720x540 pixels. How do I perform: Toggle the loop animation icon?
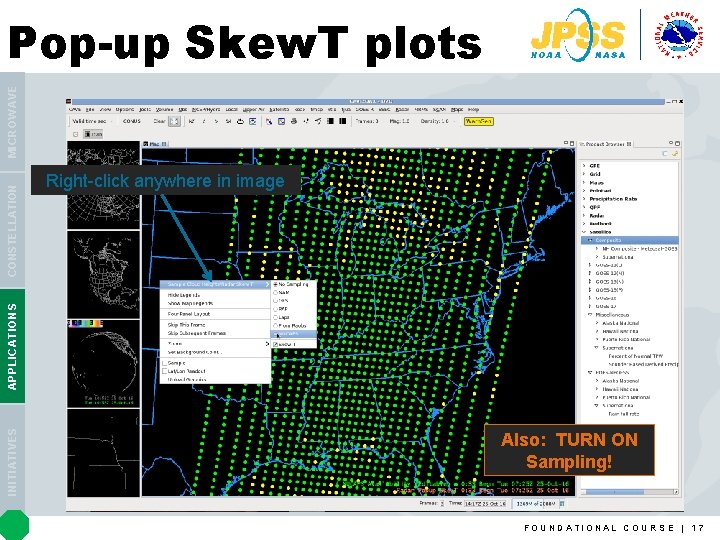240,121
